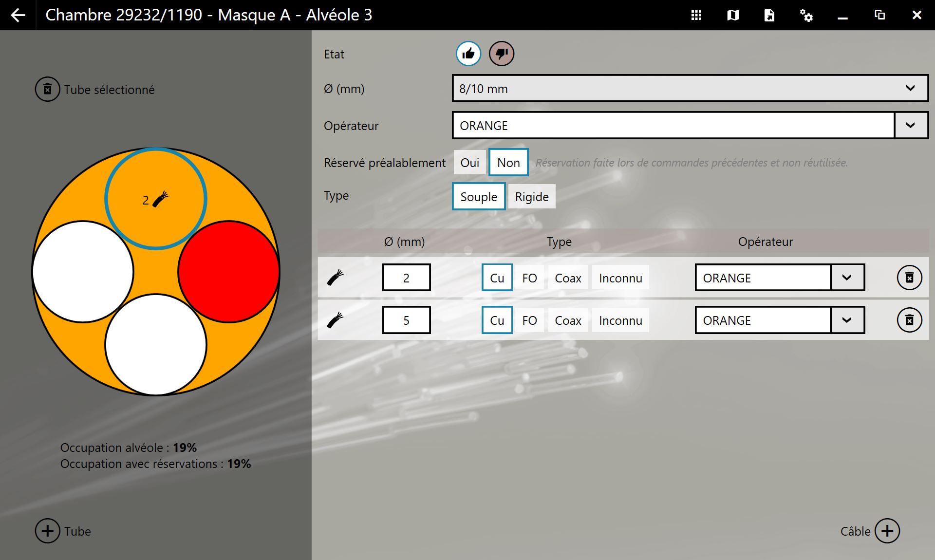Choose Rigide tube type
The height and width of the screenshot is (560, 935).
click(x=532, y=197)
